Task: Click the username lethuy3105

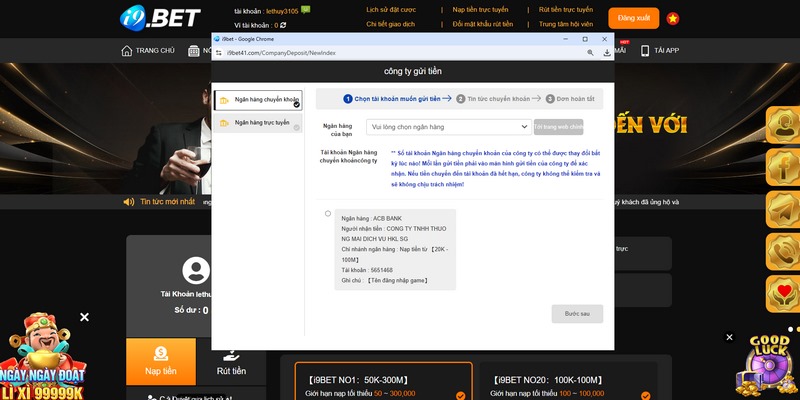Action: pyautogui.click(x=282, y=11)
